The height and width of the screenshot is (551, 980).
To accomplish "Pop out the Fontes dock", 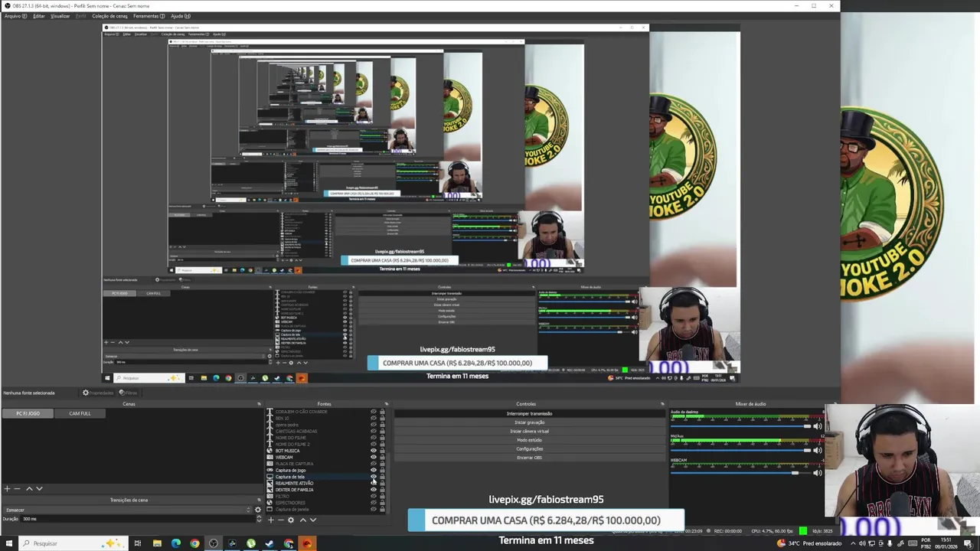I will pos(386,404).
